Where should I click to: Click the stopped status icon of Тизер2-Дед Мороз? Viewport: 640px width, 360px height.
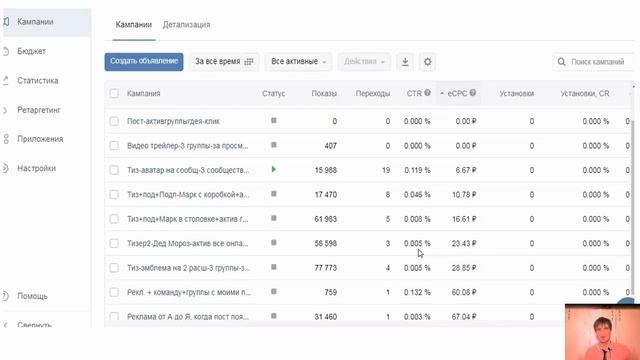tap(274, 243)
